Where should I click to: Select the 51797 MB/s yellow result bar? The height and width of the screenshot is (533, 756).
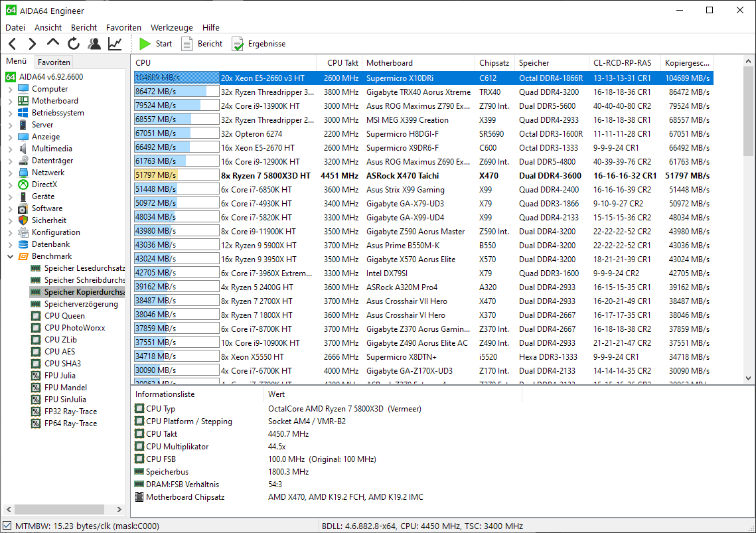click(177, 176)
